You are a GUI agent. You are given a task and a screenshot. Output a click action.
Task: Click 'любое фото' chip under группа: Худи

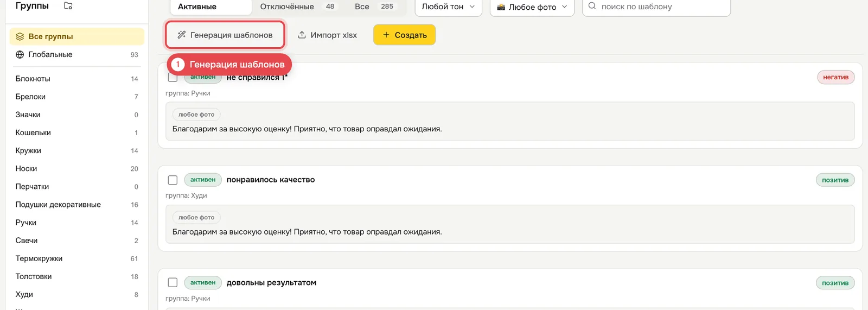tap(196, 217)
